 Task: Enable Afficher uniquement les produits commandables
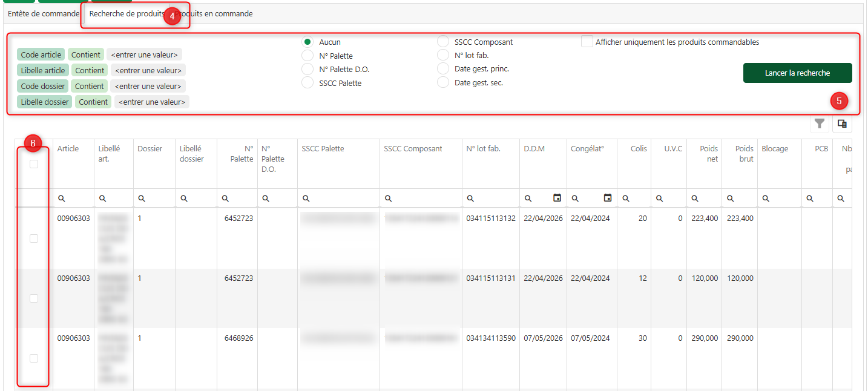point(587,42)
